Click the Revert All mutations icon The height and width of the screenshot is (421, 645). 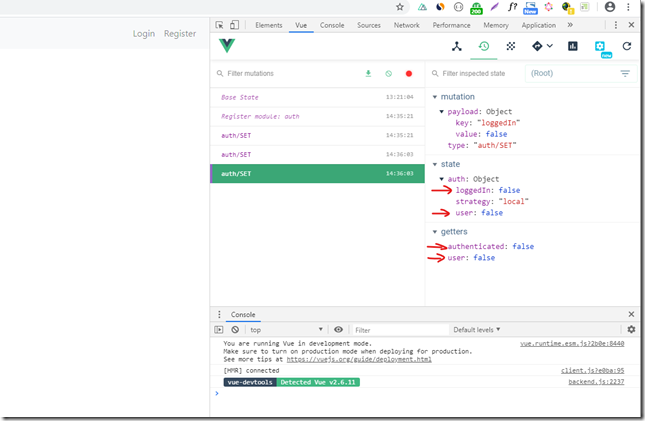[388, 74]
